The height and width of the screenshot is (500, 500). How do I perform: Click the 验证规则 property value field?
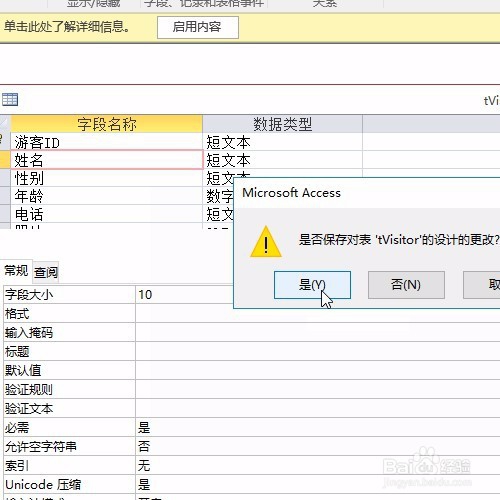coord(318,390)
